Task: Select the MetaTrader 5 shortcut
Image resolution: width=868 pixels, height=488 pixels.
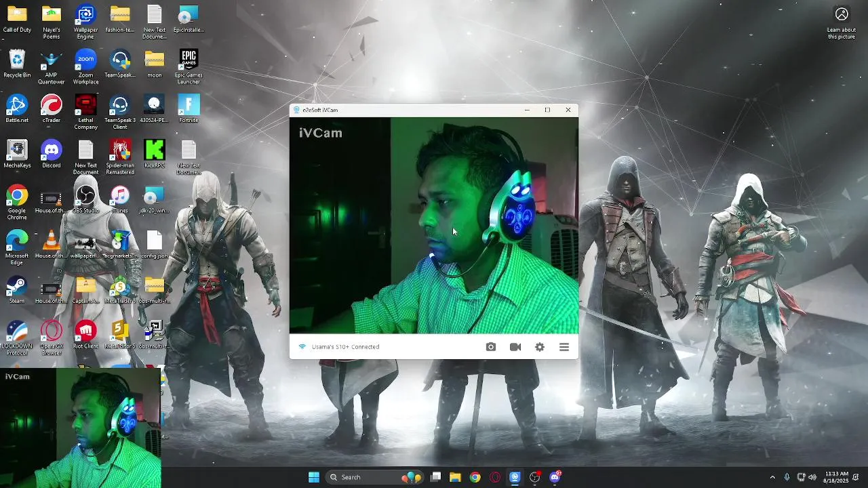Action: tap(120, 290)
